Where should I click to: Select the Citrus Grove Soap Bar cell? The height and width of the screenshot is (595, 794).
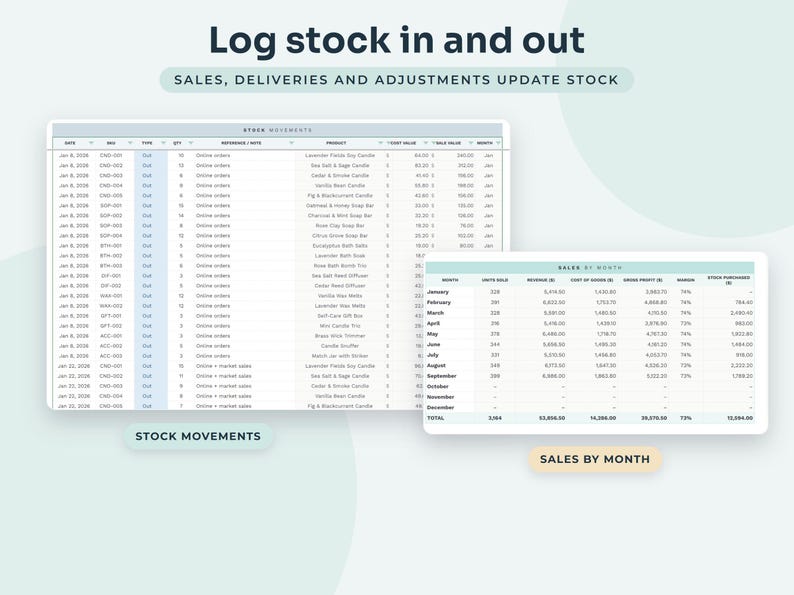click(x=340, y=236)
